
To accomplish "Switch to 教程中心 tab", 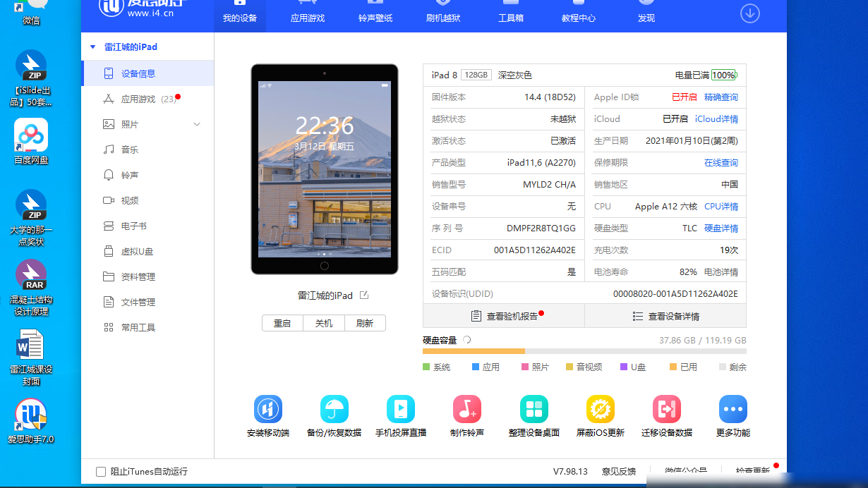I will pyautogui.click(x=579, y=16).
